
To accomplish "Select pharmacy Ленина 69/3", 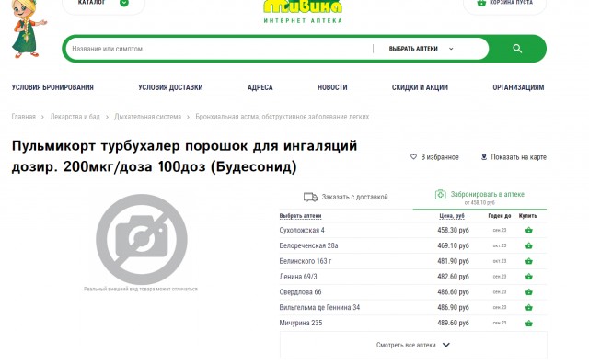I will click(x=298, y=277).
